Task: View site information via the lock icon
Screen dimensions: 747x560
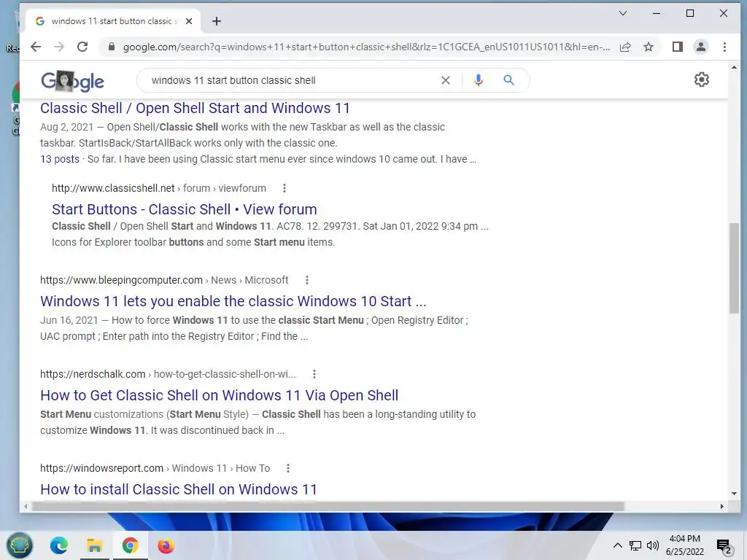Action: coord(112,47)
